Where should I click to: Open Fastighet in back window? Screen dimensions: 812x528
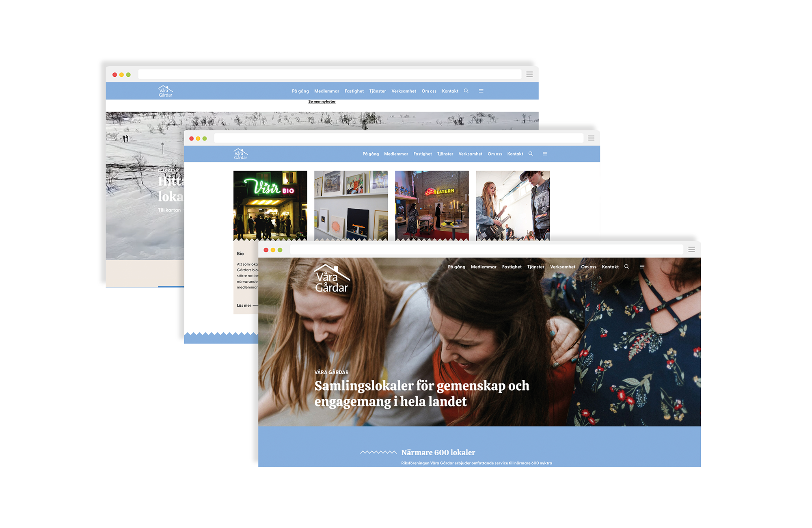click(354, 91)
